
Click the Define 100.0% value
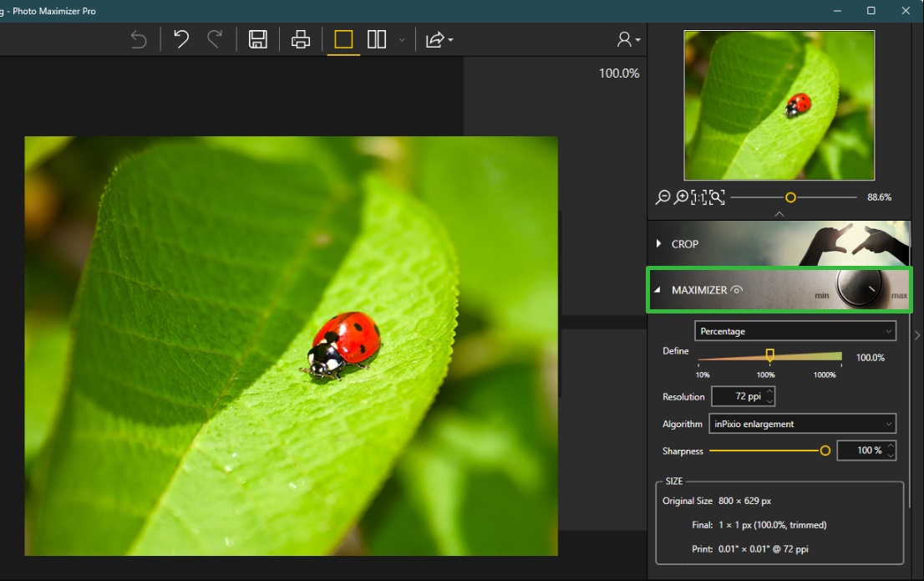tap(871, 358)
